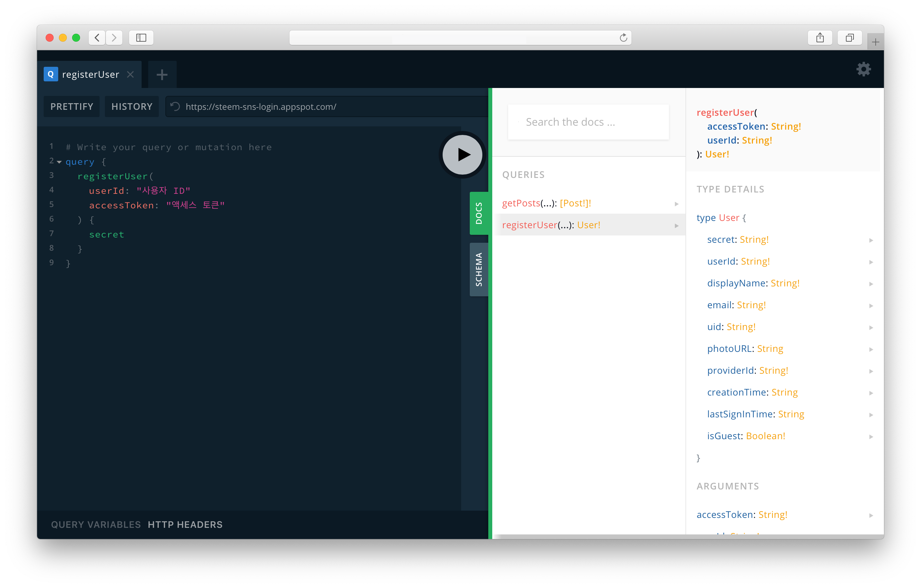Viewport: 921px width, 588px height.
Task: Run the query with the play button
Action: [462, 155]
